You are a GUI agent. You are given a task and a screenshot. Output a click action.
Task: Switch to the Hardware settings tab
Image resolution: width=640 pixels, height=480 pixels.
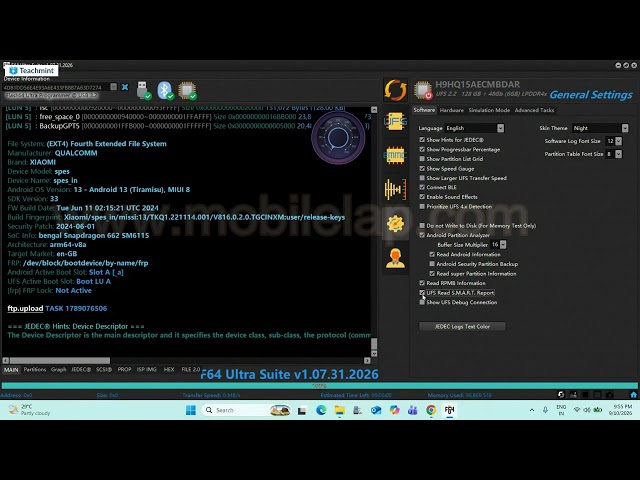point(451,110)
